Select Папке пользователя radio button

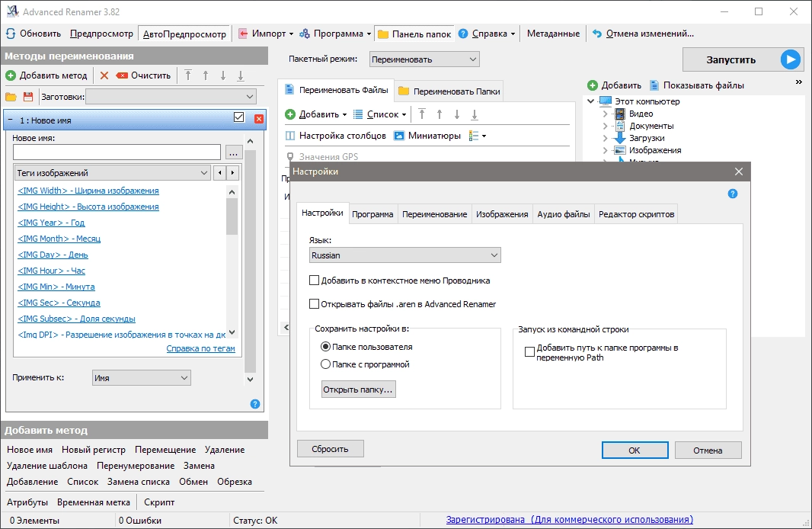[326, 347]
